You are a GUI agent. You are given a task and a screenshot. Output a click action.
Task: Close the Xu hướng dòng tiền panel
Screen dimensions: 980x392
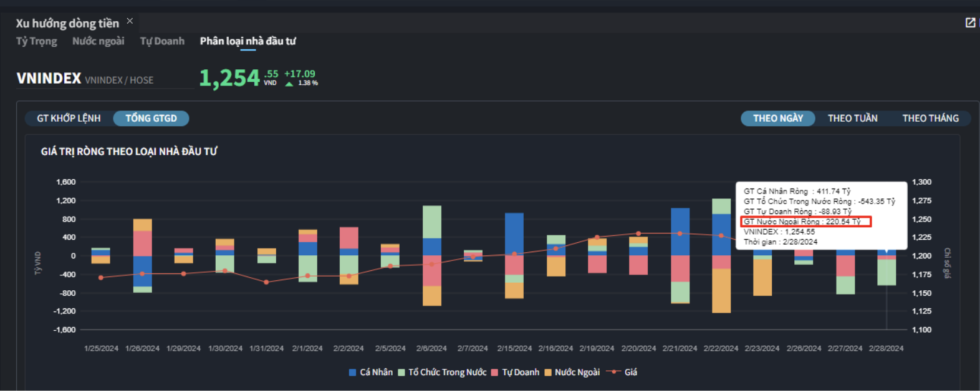click(x=130, y=21)
